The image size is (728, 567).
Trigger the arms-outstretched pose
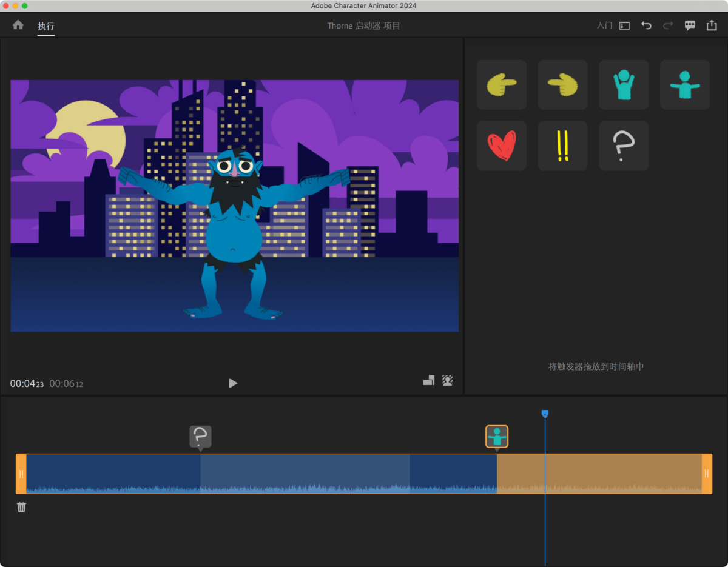[685, 85]
